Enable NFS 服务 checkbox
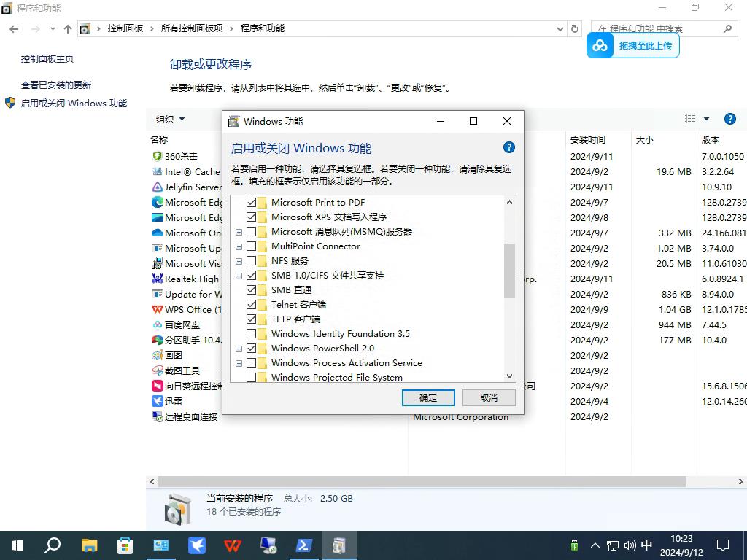This screenshot has width=747, height=560. coord(251,261)
